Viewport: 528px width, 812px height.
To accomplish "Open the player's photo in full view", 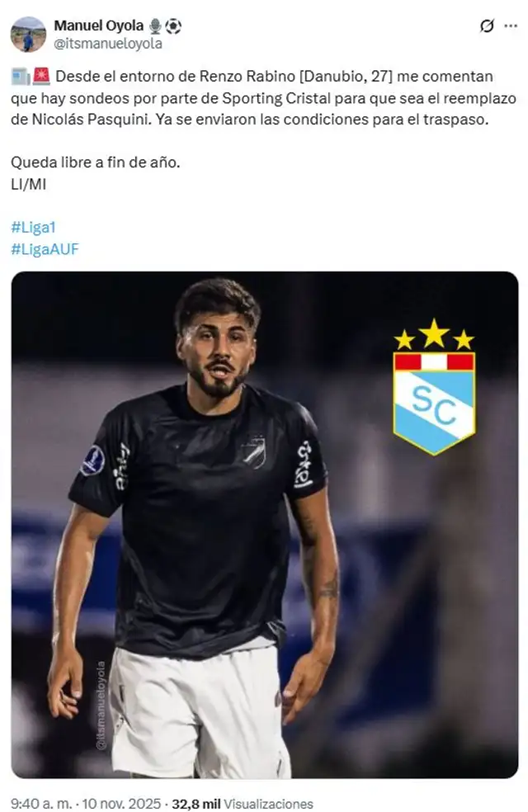I will [265, 525].
